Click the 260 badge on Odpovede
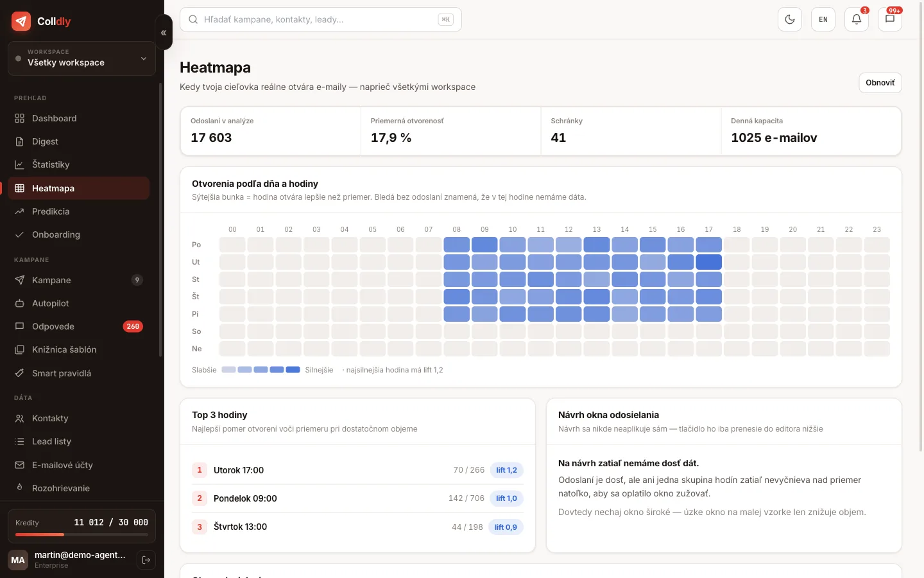The width and height of the screenshot is (924, 578). tap(133, 326)
